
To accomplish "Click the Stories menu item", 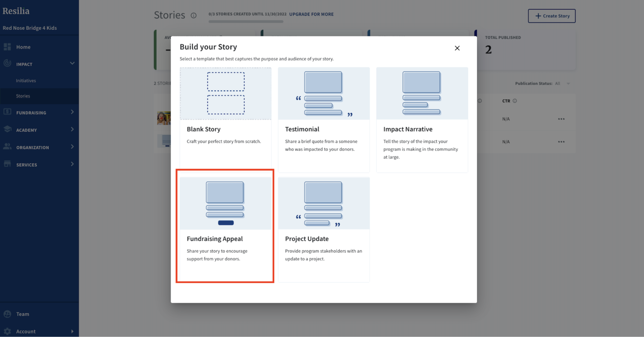I will (x=23, y=95).
